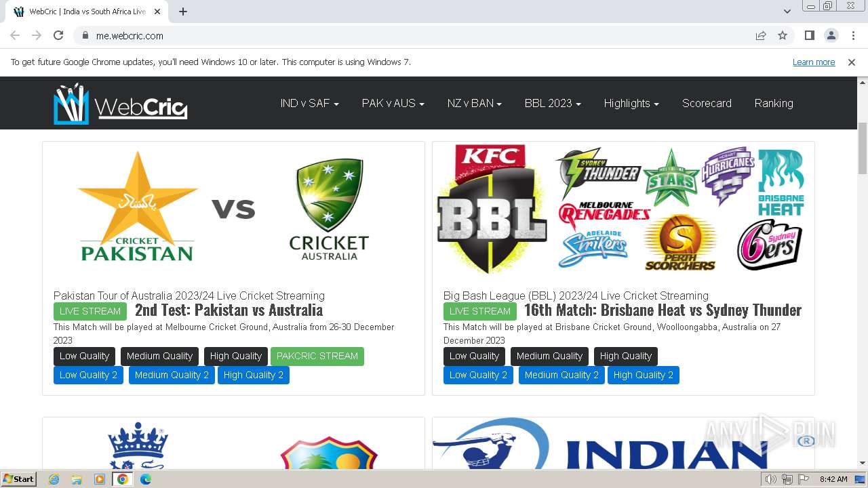Click the browser forward arrow
868x488 pixels.
(37, 35)
